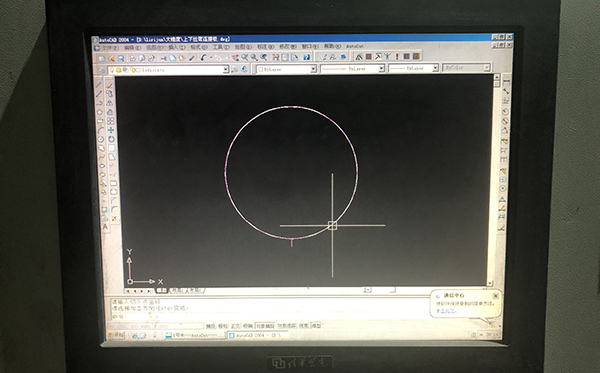Select the Line tool in draw toolbar

pos(99,85)
